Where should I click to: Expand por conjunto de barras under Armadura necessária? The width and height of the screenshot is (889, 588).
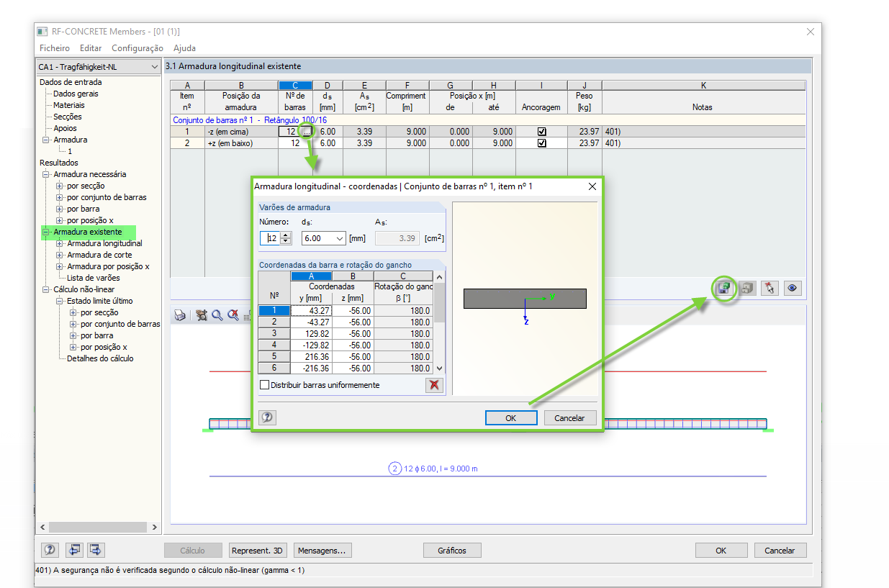click(x=60, y=197)
